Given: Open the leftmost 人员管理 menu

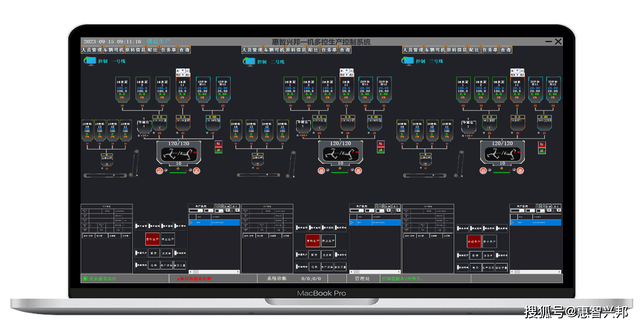Looking at the screenshot, I should [x=91, y=50].
